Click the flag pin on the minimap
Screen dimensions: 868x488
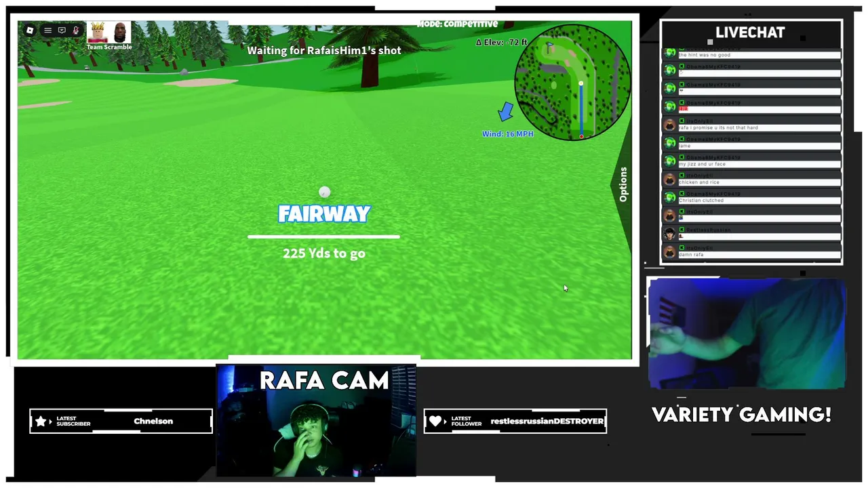click(x=549, y=47)
